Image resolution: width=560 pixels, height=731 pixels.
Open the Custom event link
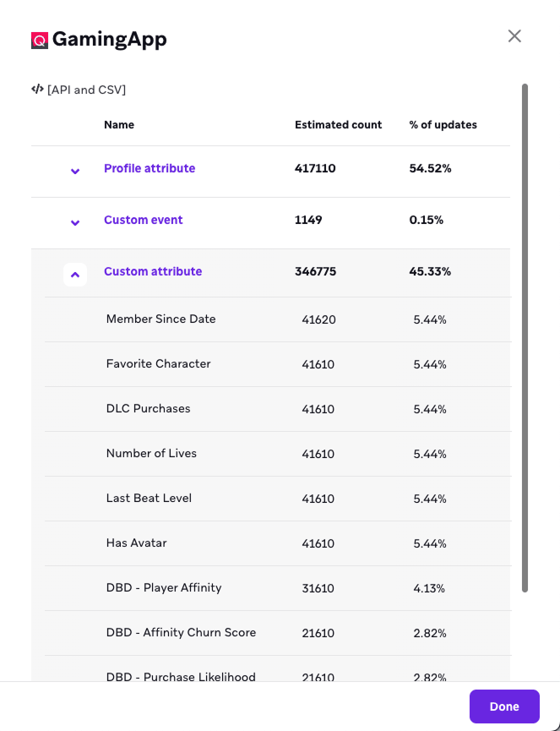(x=143, y=220)
